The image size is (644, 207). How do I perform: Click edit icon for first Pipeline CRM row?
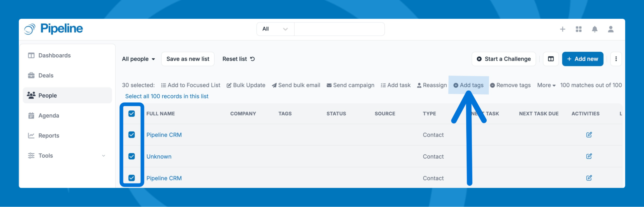coord(589,135)
